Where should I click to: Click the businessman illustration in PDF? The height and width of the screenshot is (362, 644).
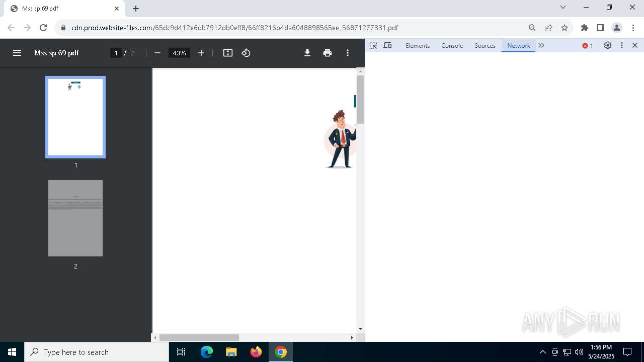coord(341,139)
